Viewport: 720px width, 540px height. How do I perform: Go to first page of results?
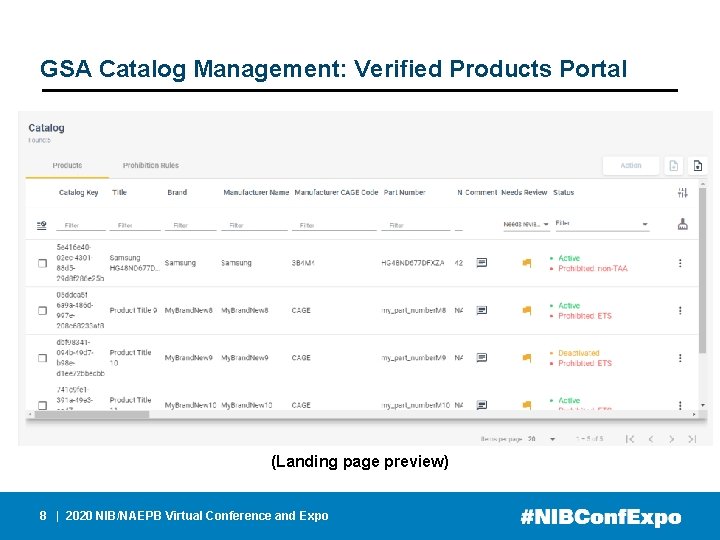(630, 439)
